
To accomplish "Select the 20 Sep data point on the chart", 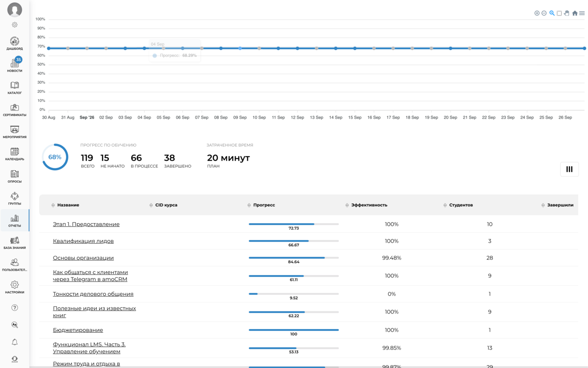I will [450, 48].
